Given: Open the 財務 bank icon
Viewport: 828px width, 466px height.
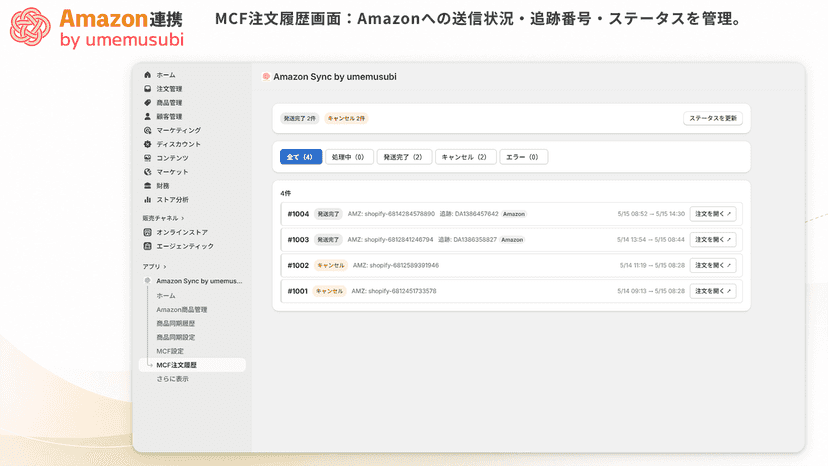Looking at the screenshot, I should point(147,185).
